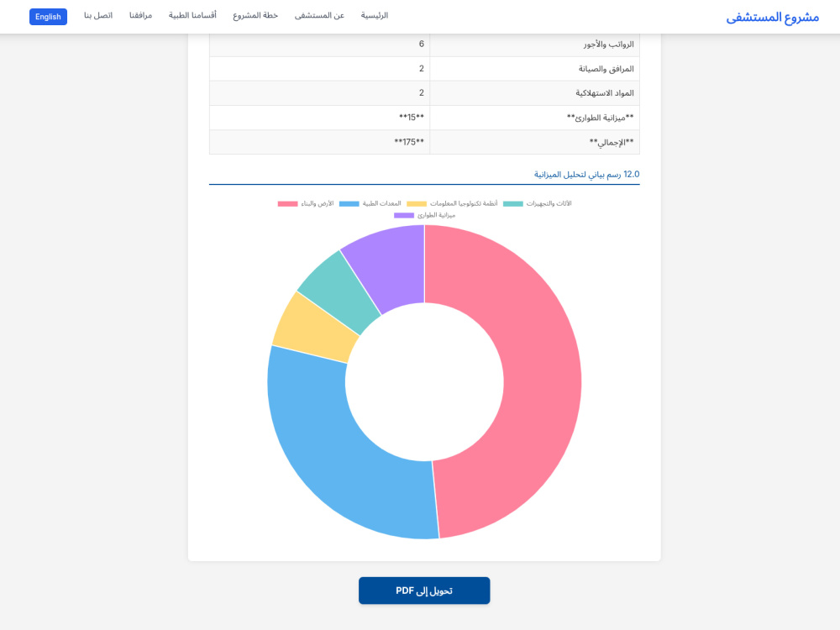Toggle yellow أنظمة تكنولوجيا المعلومات legend swatch
The width and height of the screenshot is (840, 630).
point(417,203)
